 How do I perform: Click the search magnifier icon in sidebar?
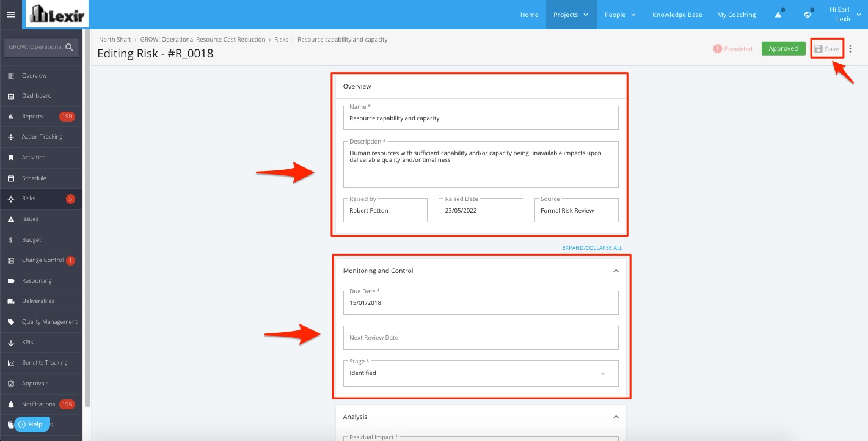tap(70, 47)
